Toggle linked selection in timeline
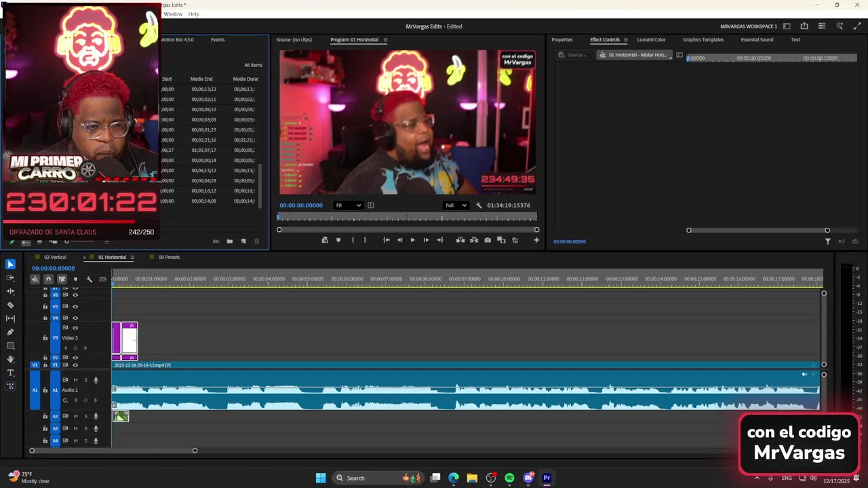 click(62, 279)
